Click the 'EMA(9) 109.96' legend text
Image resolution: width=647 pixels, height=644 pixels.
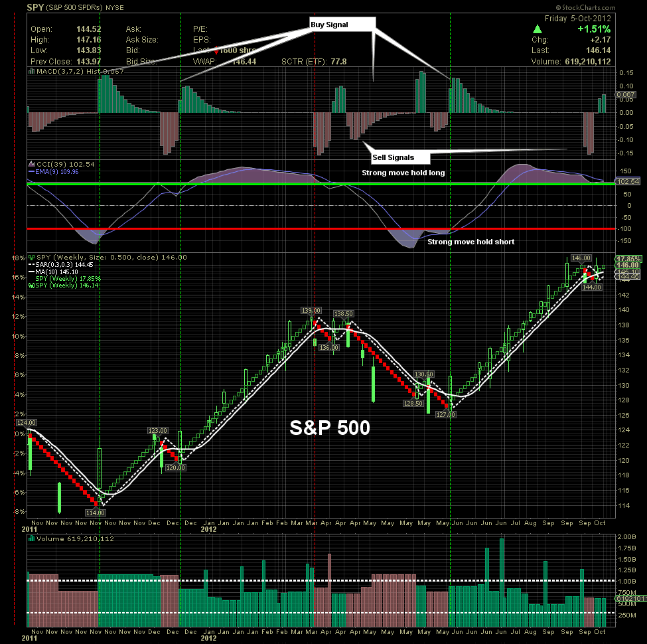pos(56,172)
